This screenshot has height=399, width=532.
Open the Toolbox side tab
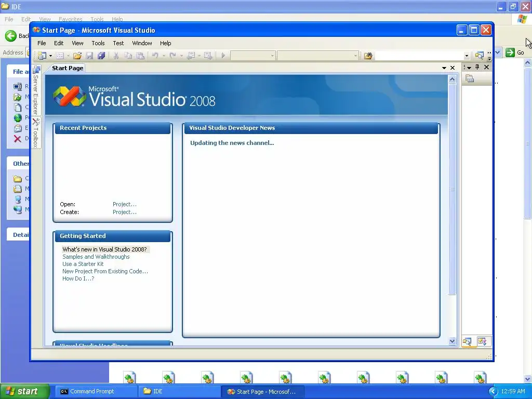[36, 133]
